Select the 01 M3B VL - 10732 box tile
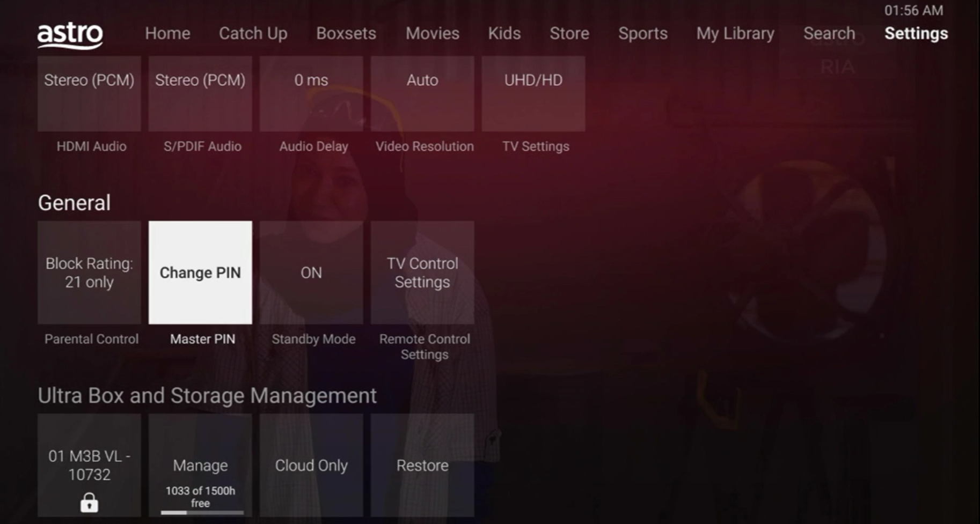This screenshot has width=980, height=524. point(89,465)
